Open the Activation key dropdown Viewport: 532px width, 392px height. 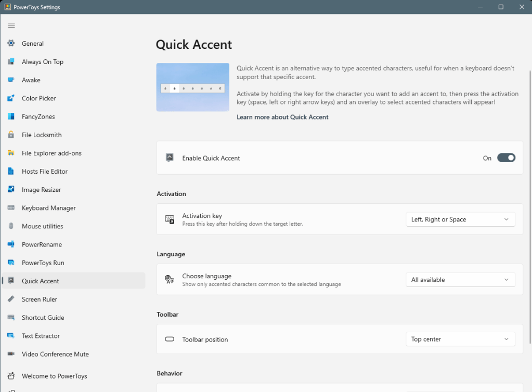(x=460, y=219)
